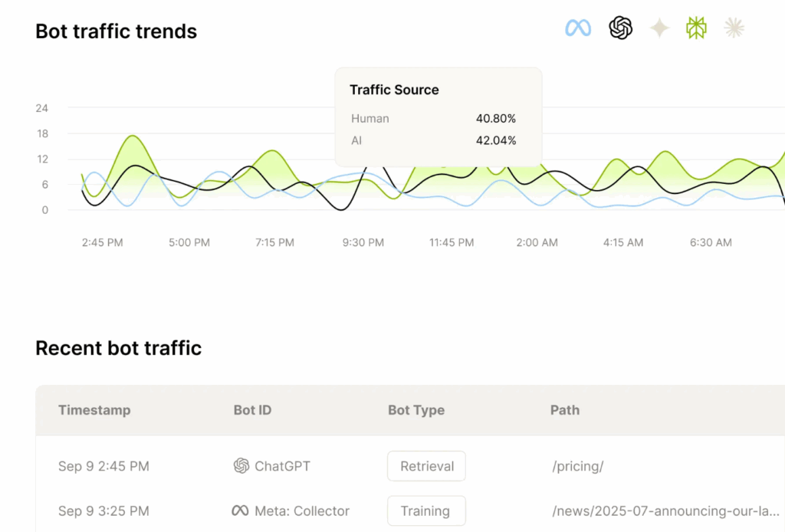Toggle ChatGPT traffic via the OpenAI legend icon
This screenshot has width=785, height=532.
pyautogui.click(x=619, y=28)
